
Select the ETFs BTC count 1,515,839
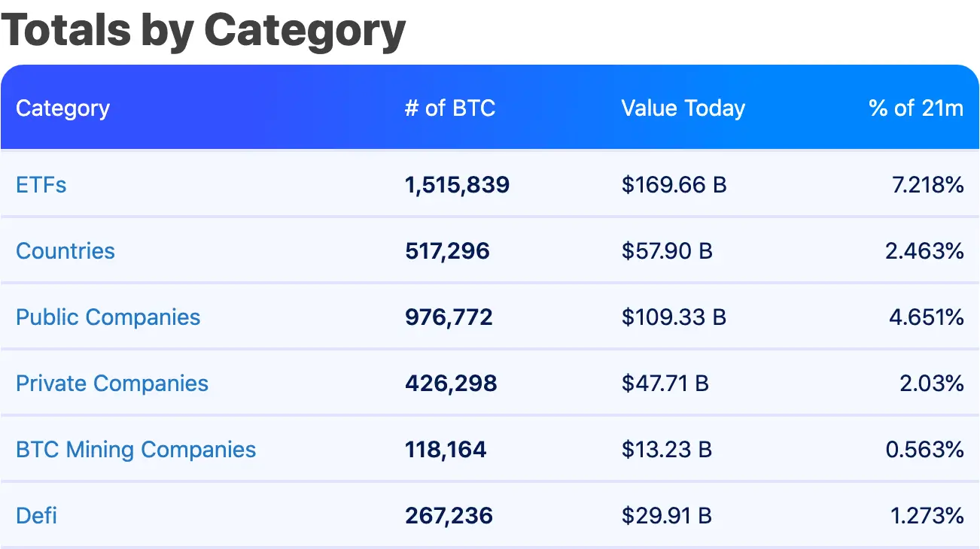click(458, 185)
